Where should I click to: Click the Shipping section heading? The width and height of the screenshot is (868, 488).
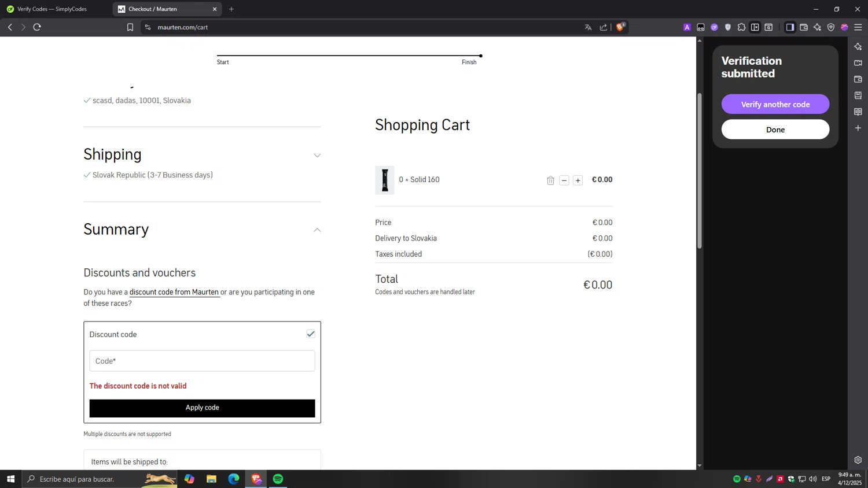point(112,154)
